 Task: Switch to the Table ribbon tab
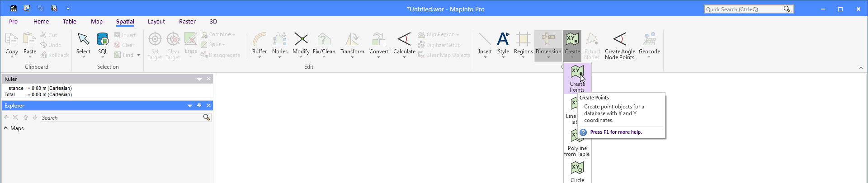(70, 22)
